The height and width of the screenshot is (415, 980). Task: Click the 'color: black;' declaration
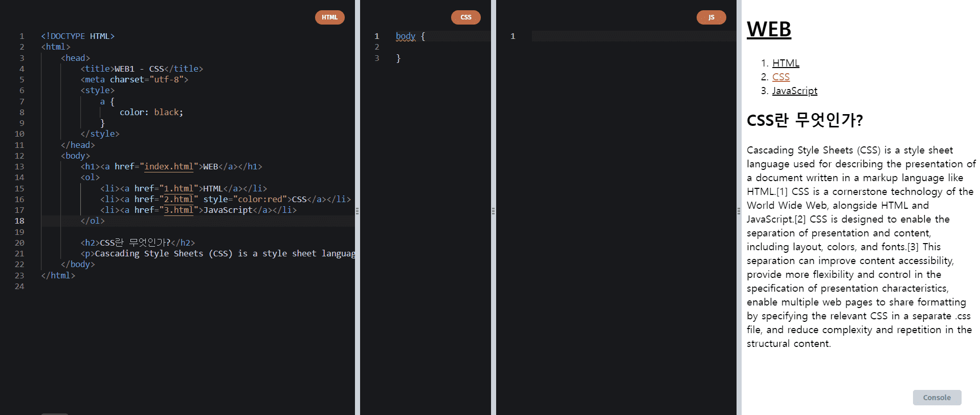coord(151,113)
